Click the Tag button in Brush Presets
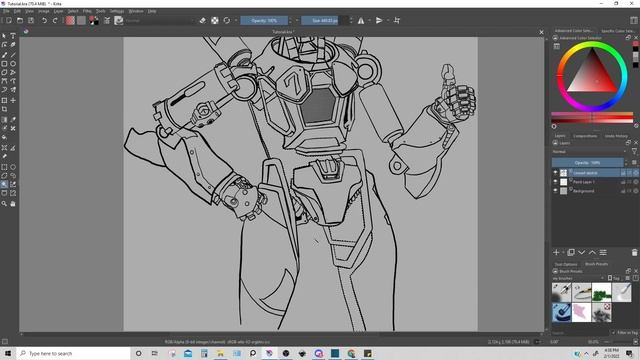The image size is (640, 360). pyautogui.click(x=614, y=278)
